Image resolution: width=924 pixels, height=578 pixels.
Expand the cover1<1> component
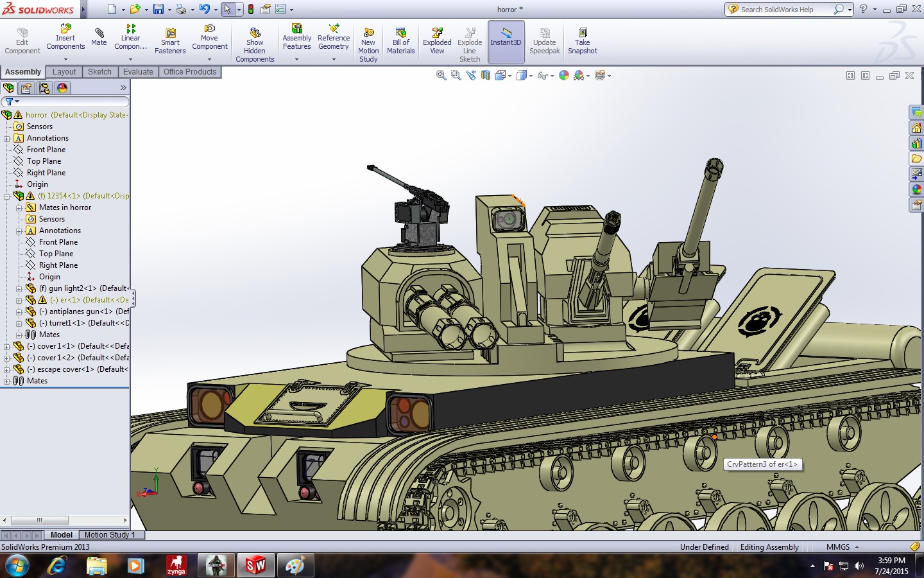click(x=6, y=346)
